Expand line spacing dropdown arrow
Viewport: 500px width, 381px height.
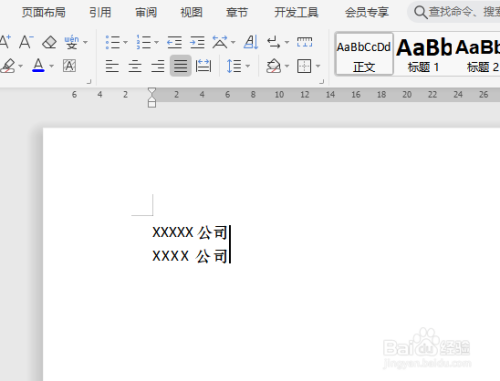tap(248, 66)
